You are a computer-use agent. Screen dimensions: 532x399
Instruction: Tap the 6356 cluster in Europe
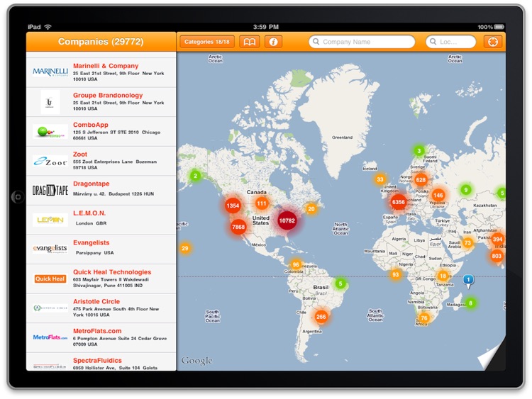(399, 202)
